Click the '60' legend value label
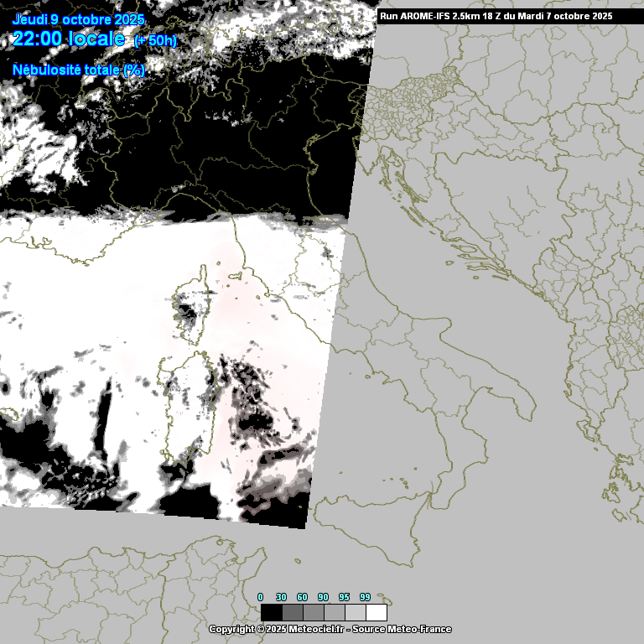Image resolution: width=644 pixels, height=644 pixels. coord(302,597)
